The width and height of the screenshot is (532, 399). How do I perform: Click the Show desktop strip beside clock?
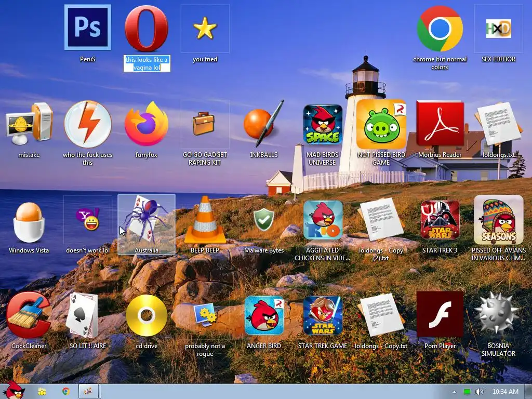[x=528, y=392]
